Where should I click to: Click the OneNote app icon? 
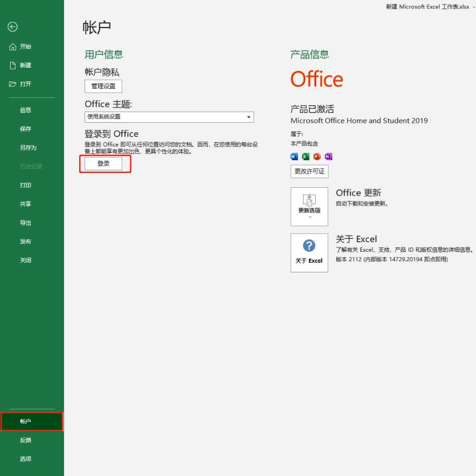pos(328,157)
